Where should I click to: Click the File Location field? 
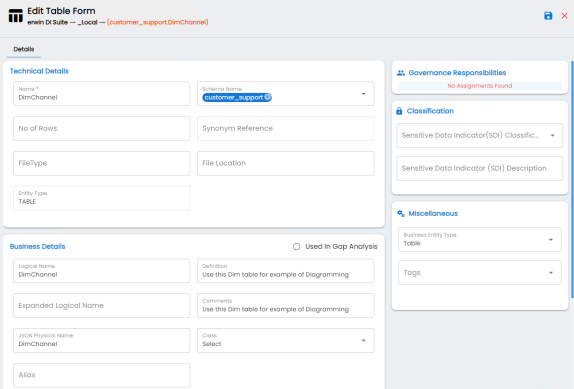click(x=286, y=163)
